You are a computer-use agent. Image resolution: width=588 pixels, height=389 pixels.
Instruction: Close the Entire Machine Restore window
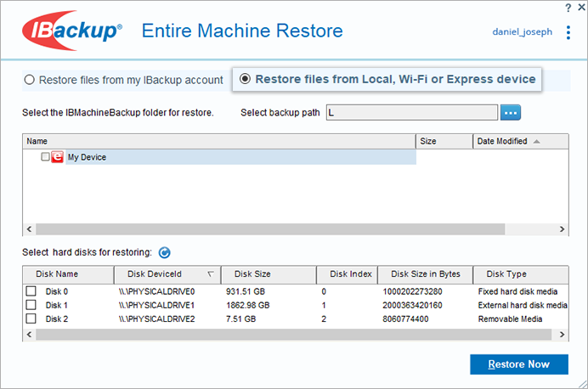tap(581, 7)
